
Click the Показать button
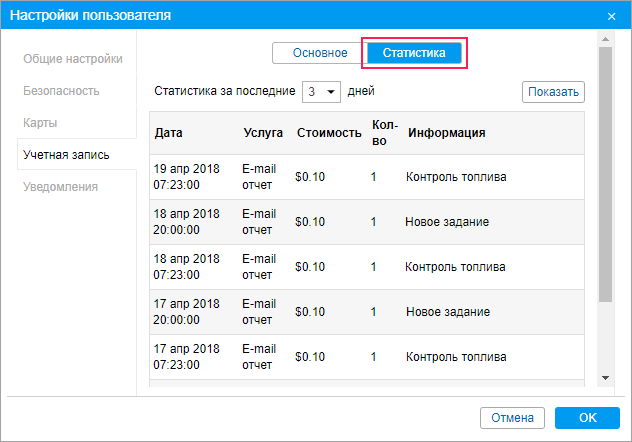(x=553, y=92)
